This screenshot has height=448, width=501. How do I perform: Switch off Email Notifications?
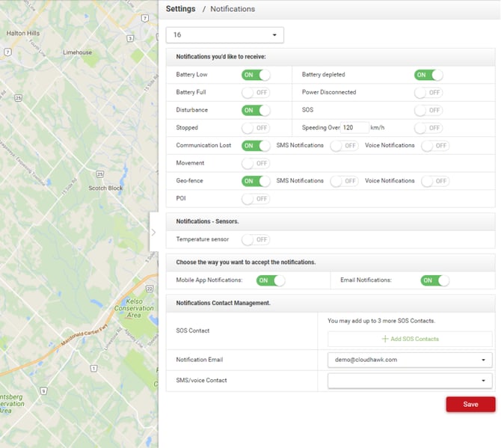pyautogui.click(x=435, y=280)
